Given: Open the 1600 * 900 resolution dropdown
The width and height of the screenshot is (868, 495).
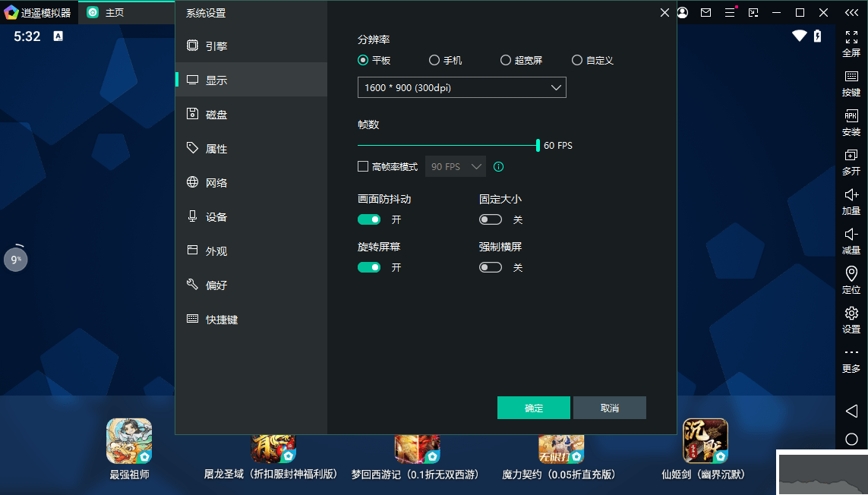Looking at the screenshot, I should [462, 87].
